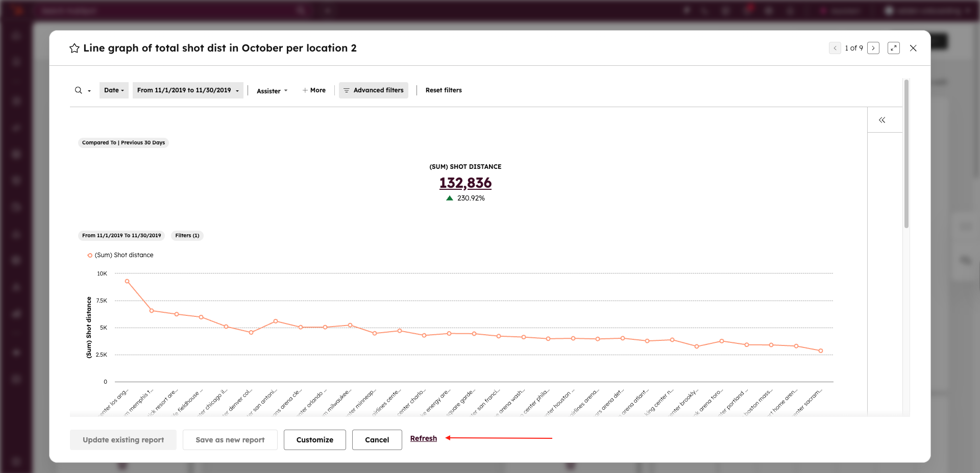
Task: Collapse the right side panel chevrons
Action: click(x=882, y=120)
